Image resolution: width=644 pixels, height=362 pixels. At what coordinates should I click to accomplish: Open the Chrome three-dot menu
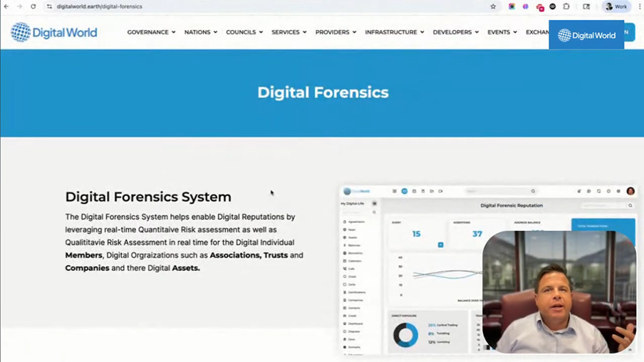click(x=639, y=6)
